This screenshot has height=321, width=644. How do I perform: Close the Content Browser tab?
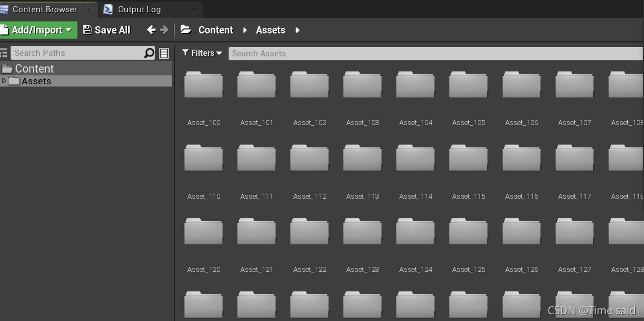coord(88,9)
